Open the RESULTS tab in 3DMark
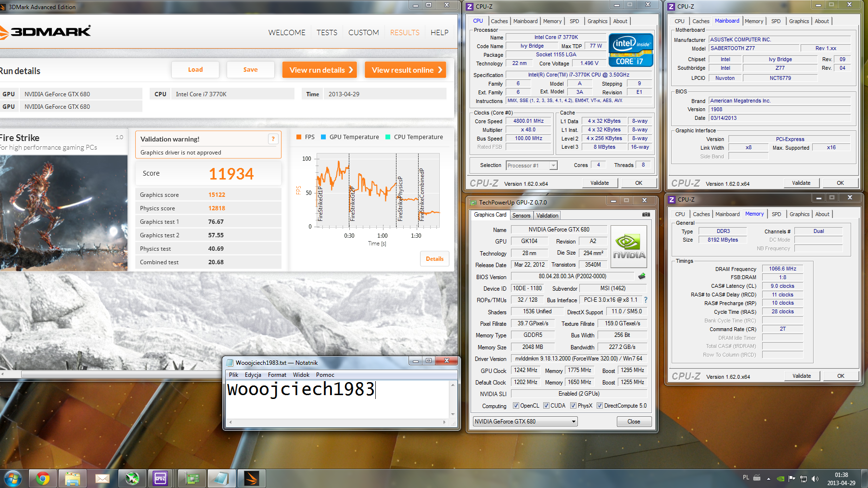 [405, 33]
